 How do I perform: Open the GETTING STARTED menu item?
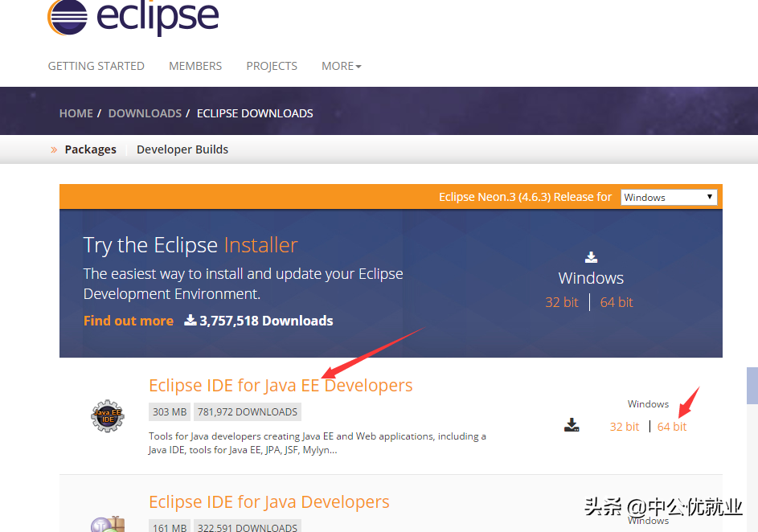tap(96, 66)
